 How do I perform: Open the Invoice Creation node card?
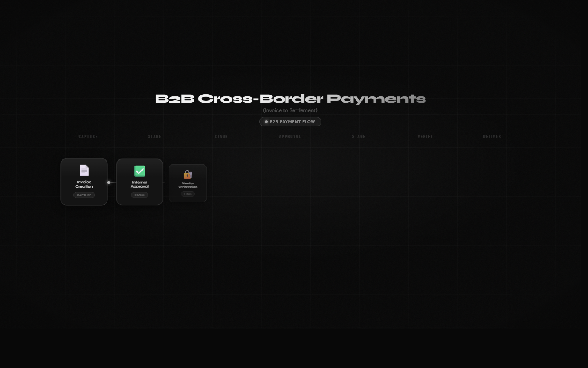pos(84,182)
